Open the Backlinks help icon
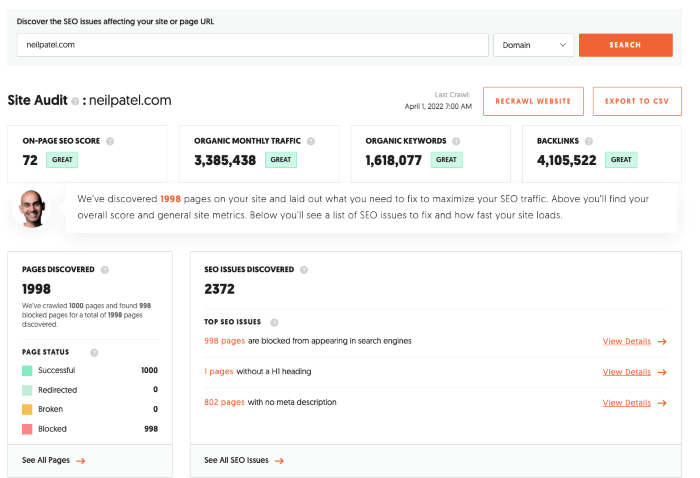Screen dimensions: 700x478 (x=589, y=141)
